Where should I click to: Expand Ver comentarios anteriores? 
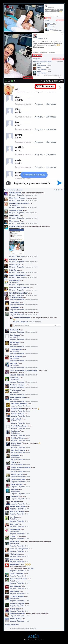[13, 190]
